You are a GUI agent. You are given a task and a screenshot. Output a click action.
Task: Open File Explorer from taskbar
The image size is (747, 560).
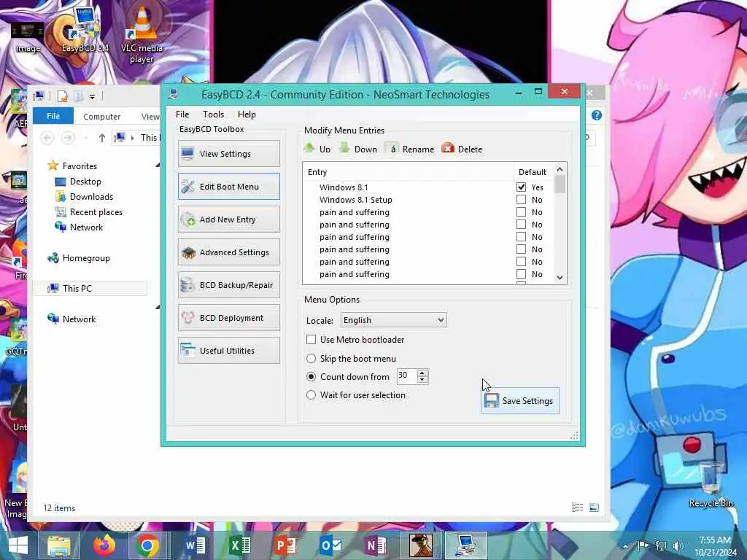58,545
